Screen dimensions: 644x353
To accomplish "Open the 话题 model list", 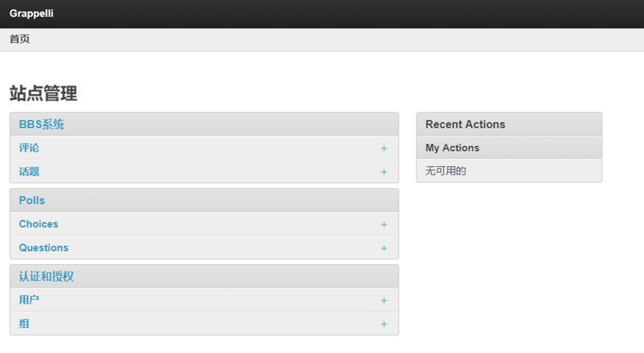I will [x=29, y=172].
